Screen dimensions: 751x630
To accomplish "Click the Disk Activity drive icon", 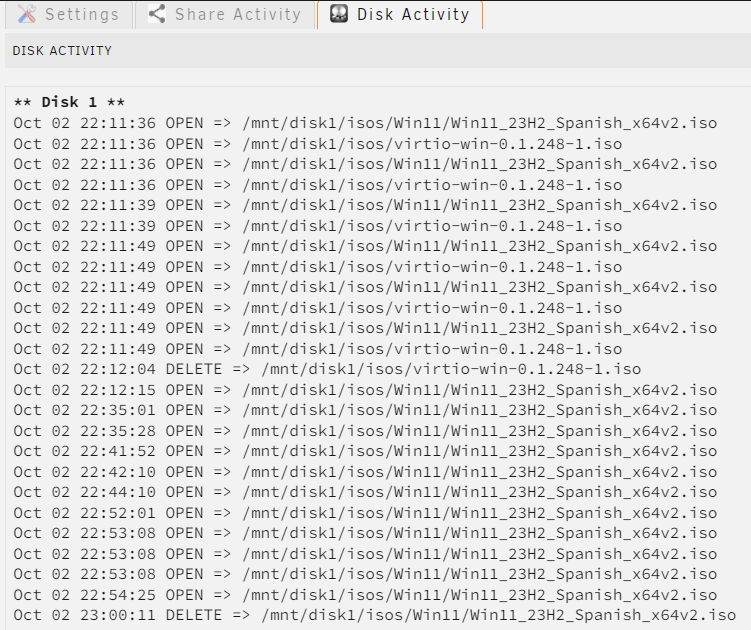I will click(339, 14).
